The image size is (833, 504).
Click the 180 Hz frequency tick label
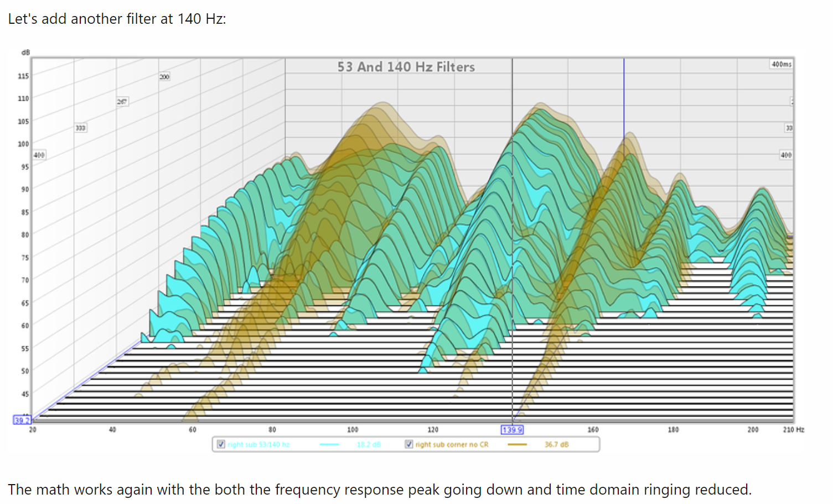point(673,429)
